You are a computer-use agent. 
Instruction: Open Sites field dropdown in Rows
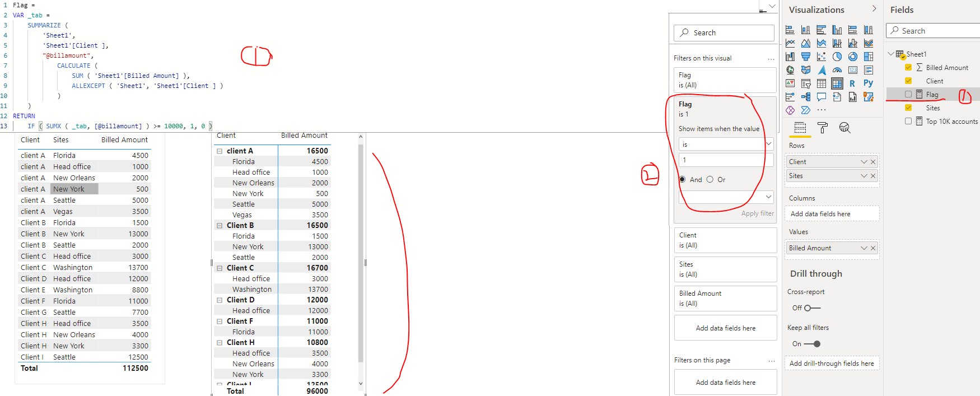pos(864,176)
